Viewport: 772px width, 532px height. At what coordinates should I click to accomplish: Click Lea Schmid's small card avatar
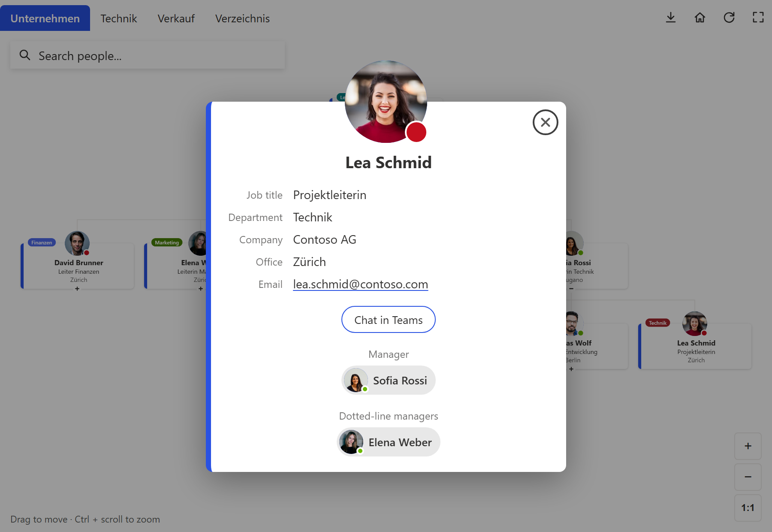tap(695, 323)
